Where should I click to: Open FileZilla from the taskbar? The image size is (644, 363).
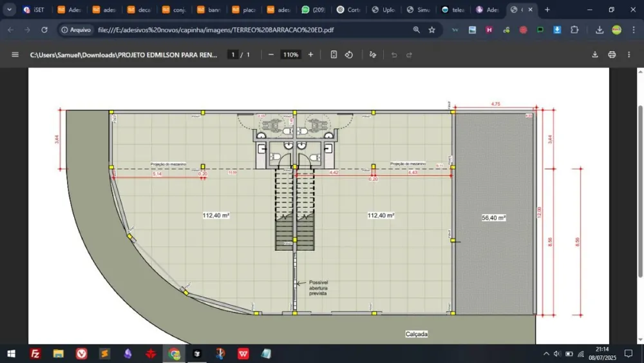[x=35, y=353]
